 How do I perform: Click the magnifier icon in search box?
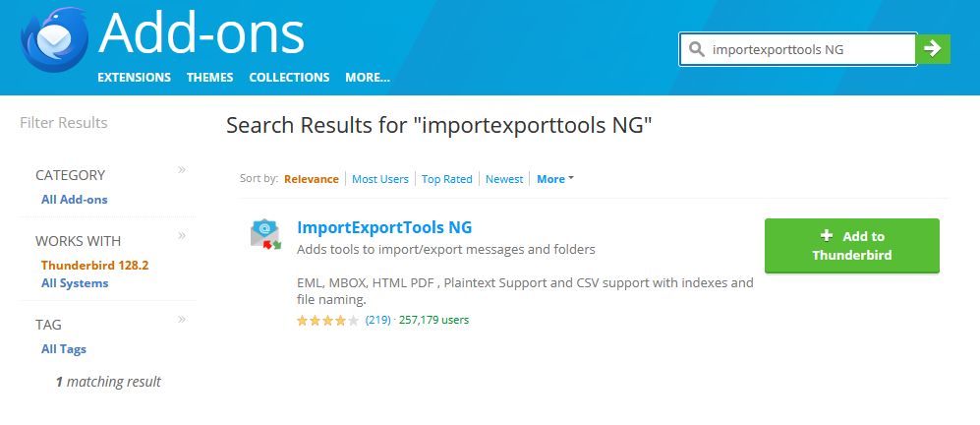coord(696,49)
